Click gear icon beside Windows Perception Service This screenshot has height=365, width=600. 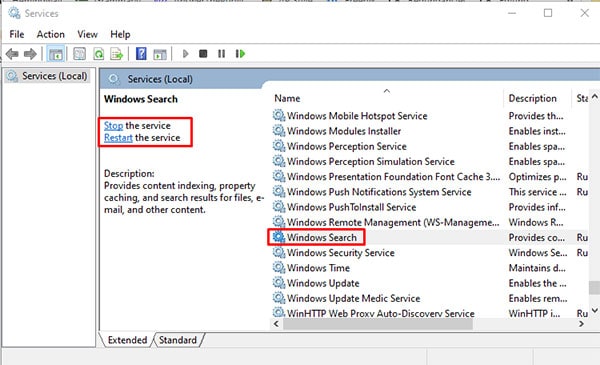tap(279, 146)
